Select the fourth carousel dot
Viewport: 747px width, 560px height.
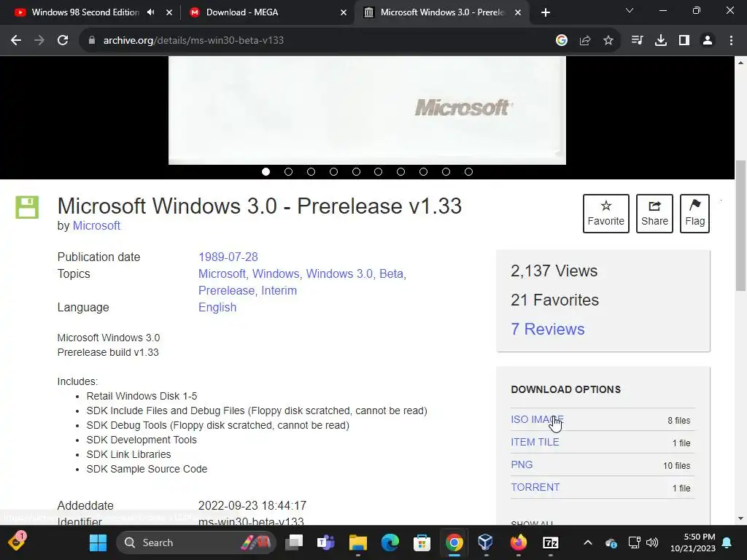[x=333, y=172]
